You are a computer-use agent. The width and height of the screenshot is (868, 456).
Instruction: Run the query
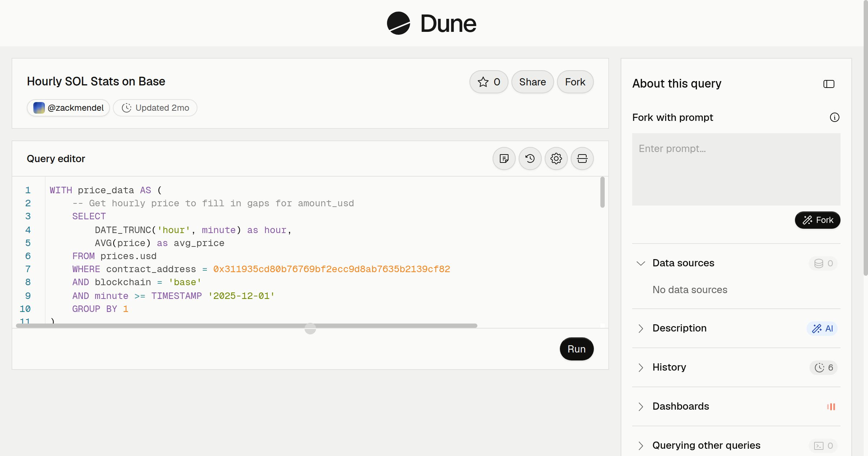[576, 349]
